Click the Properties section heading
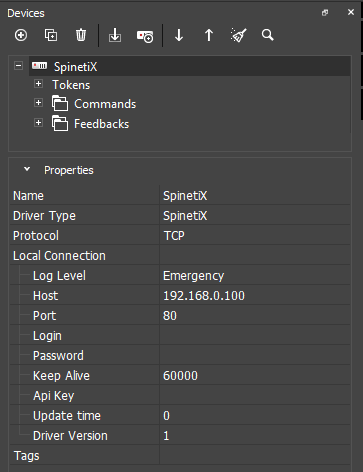The width and height of the screenshot is (363, 472). (x=69, y=170)
